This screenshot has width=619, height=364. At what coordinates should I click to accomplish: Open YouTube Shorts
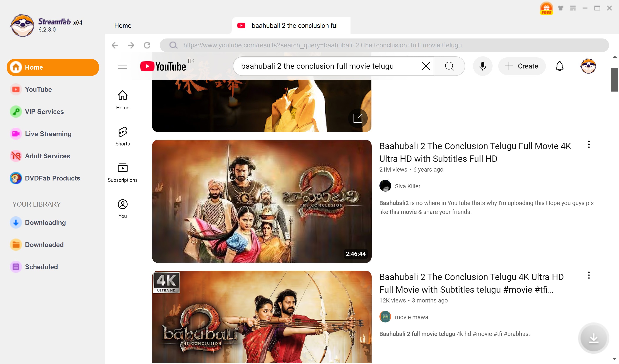(x=122, y=137)
